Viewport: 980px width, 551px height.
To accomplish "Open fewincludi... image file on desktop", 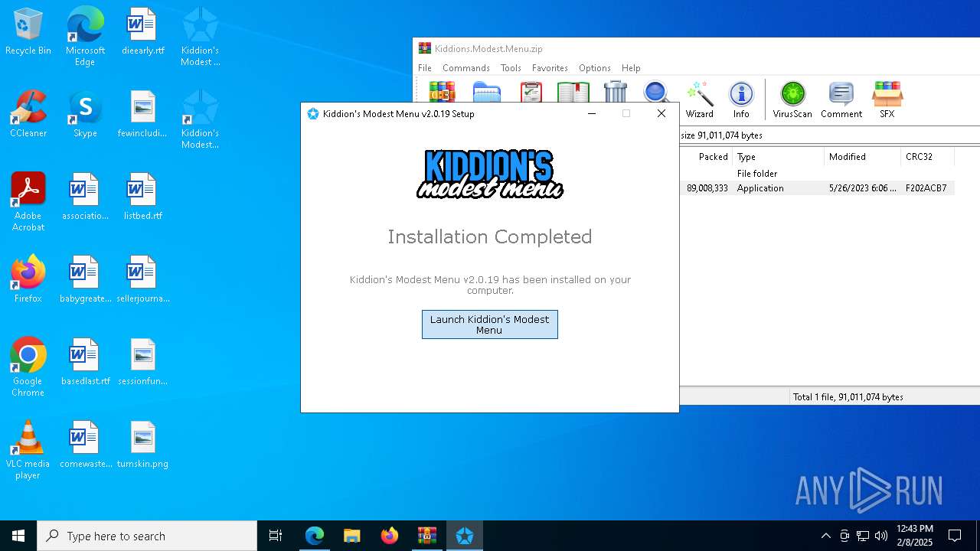I will point(142,115).
